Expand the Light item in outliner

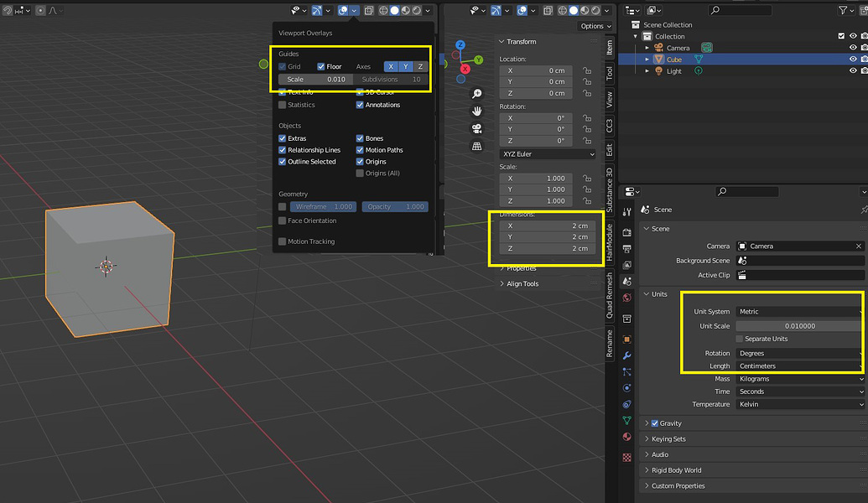[x=647, y=70]
